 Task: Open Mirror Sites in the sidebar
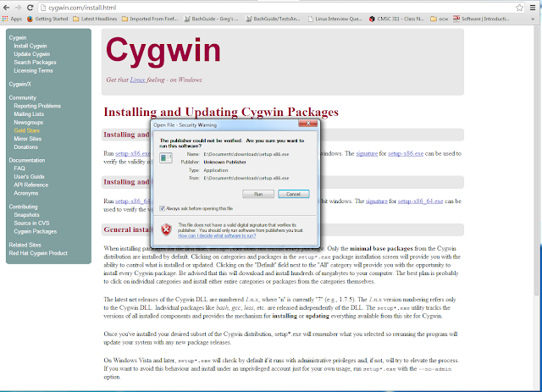(28, 139)
